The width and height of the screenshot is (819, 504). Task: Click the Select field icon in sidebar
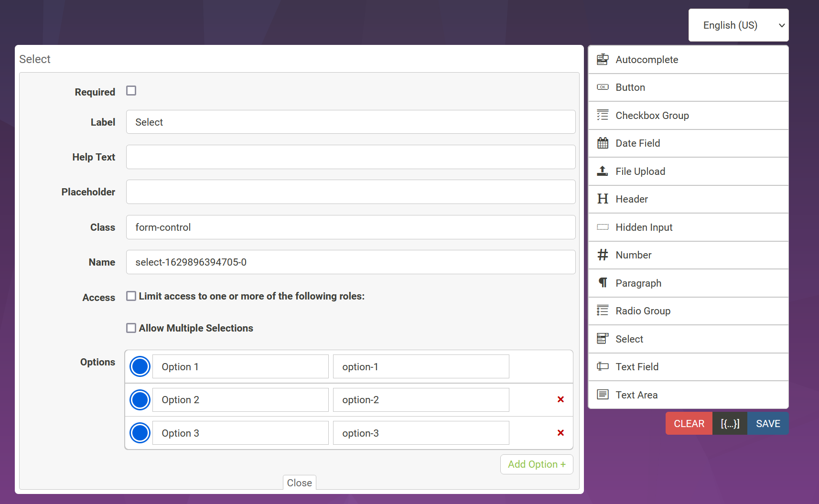[x=603, y=339]
